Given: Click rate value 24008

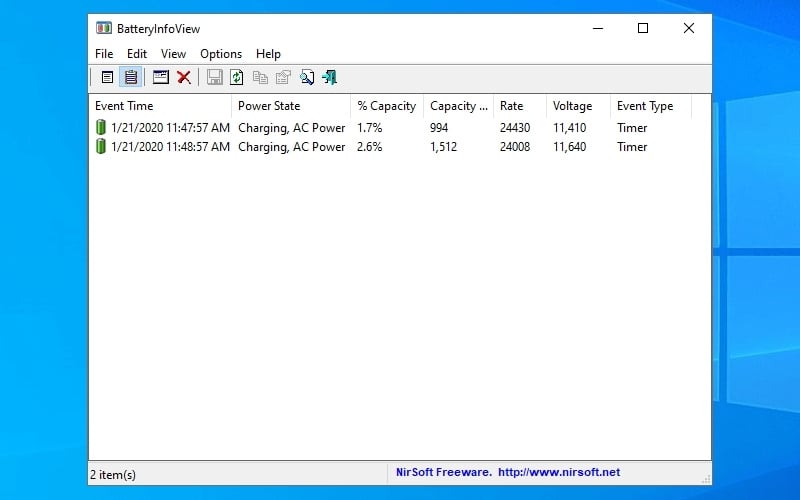Looking at the screenshot, I should (515, 147).
